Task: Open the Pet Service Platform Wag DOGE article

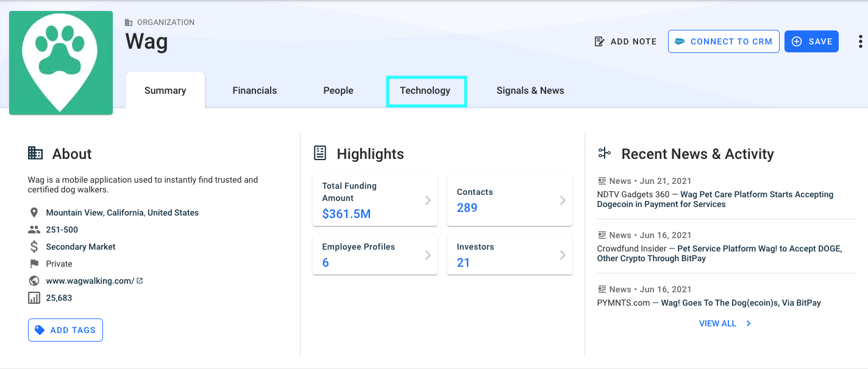Action: 719,253
